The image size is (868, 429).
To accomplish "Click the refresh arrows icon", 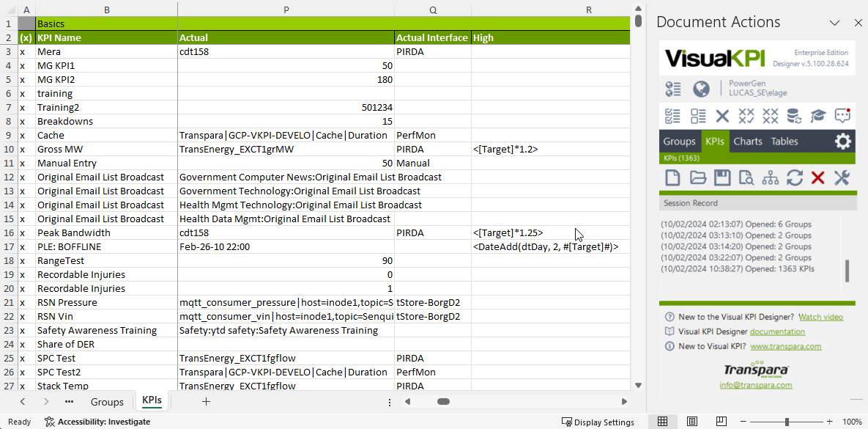I will point(794,177).
